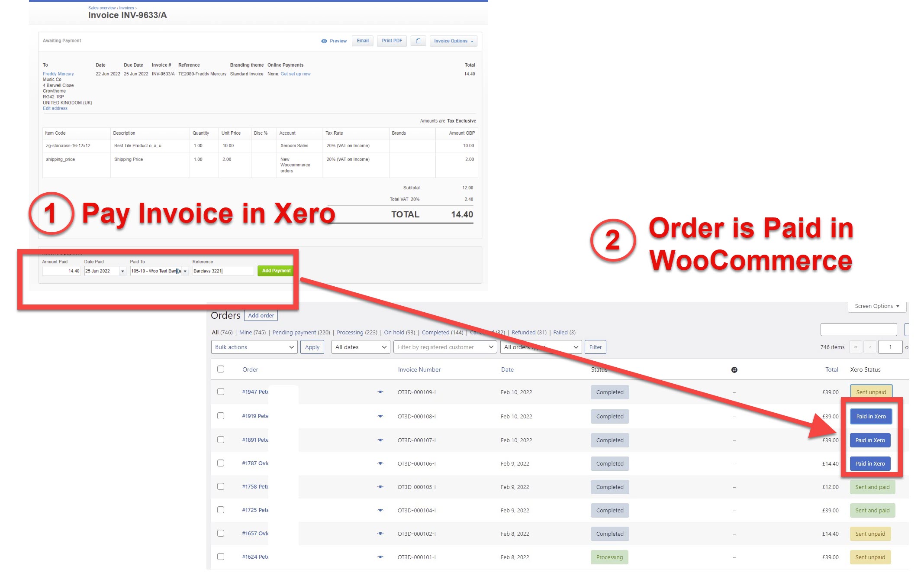Click the payment Reference field
The width and height of the screenshot is (924, 586).
(x=223, y=271)
